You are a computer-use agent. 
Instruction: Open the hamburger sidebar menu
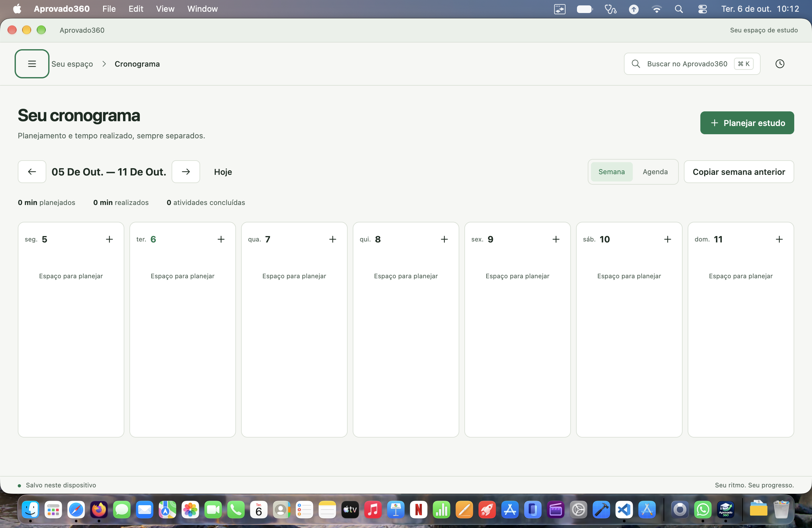coord(32,64)
